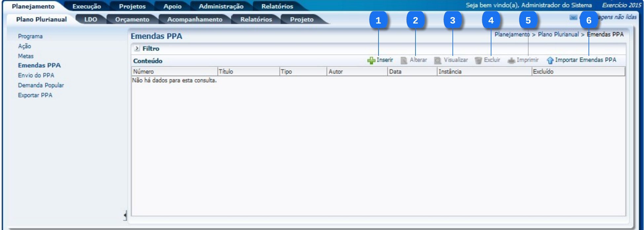Open the unread messages envelope icon
Viewport: 644px width, 230px height.
click(573, 17)
